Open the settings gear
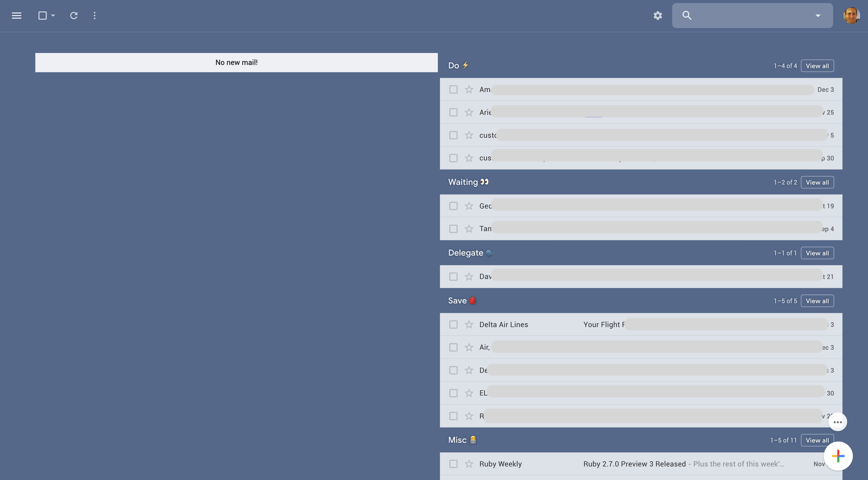This screenshot has height=480, width=868. pyautogui.click(x=658, y=16)
